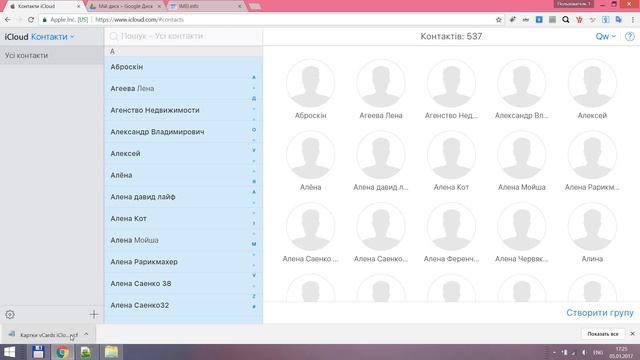
Task: Select Алина avatar thumbnail
Action: coord(592,227)
